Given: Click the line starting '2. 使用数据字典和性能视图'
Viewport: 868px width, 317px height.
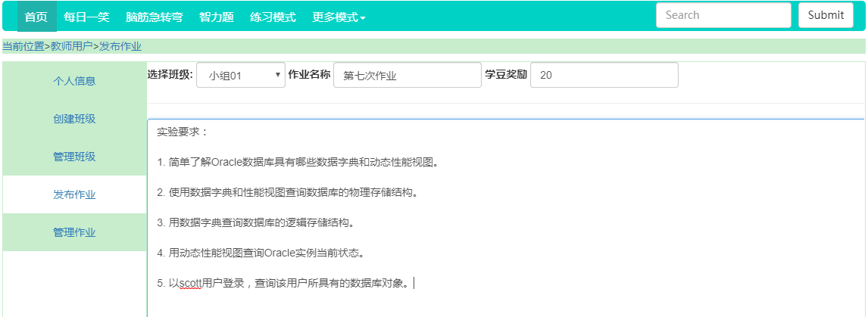Looking at the screenshot, I should 287,193.
